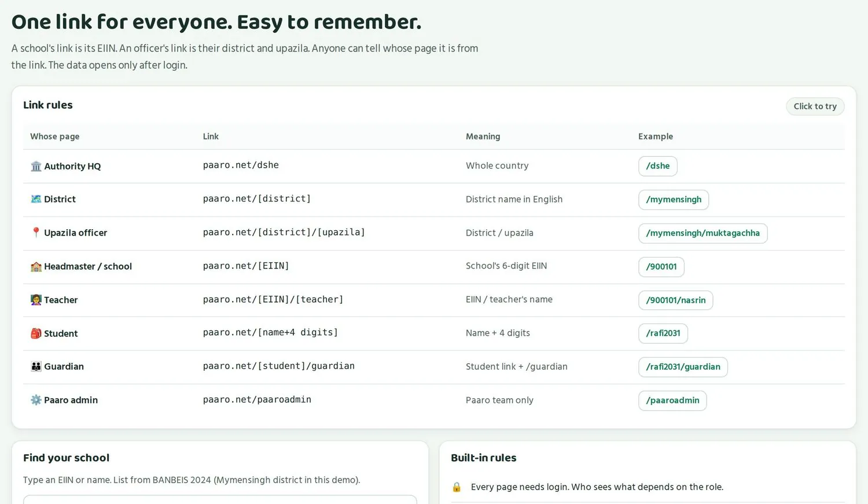
Task: Click the 'Whole country' meaning cell
Action: (x=497, y=166)
